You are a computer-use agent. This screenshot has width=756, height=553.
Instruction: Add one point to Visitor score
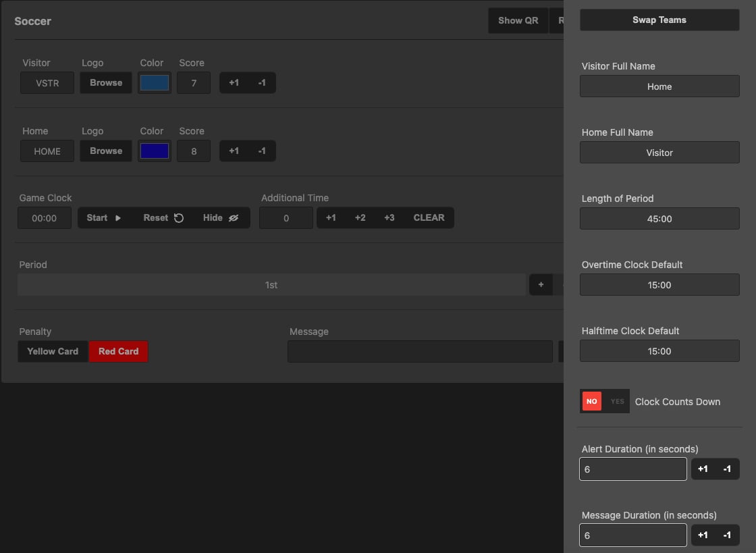(x=234, y=83)
